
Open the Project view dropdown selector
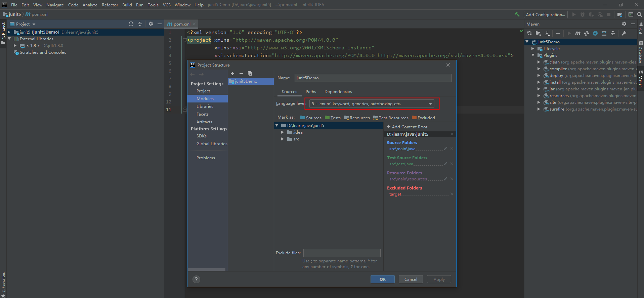pos(23,24)
